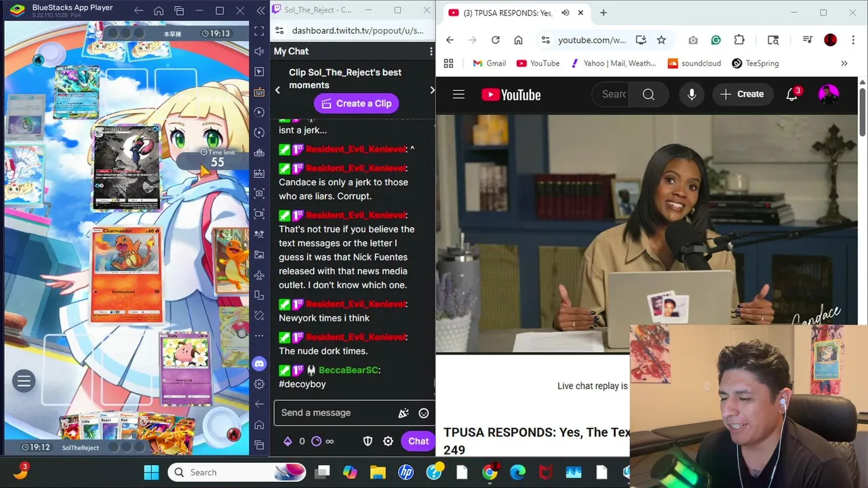Open the soundcloud bookmark
Viewport: 868px width, 488px height.
click(x=694, y=63)
